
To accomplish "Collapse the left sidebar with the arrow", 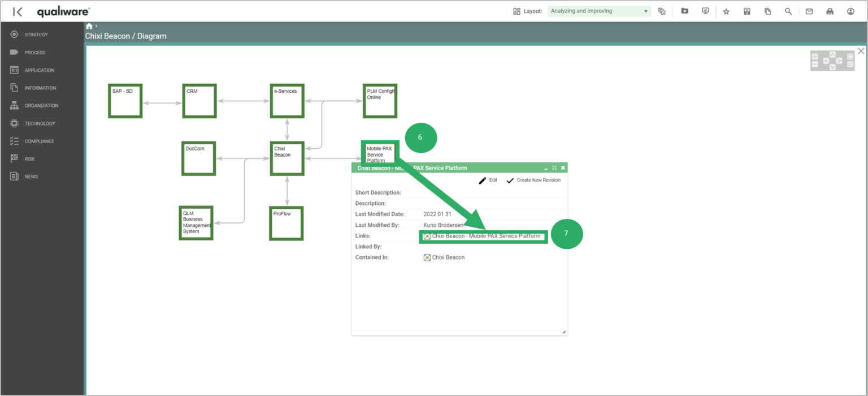I will 18,11.
